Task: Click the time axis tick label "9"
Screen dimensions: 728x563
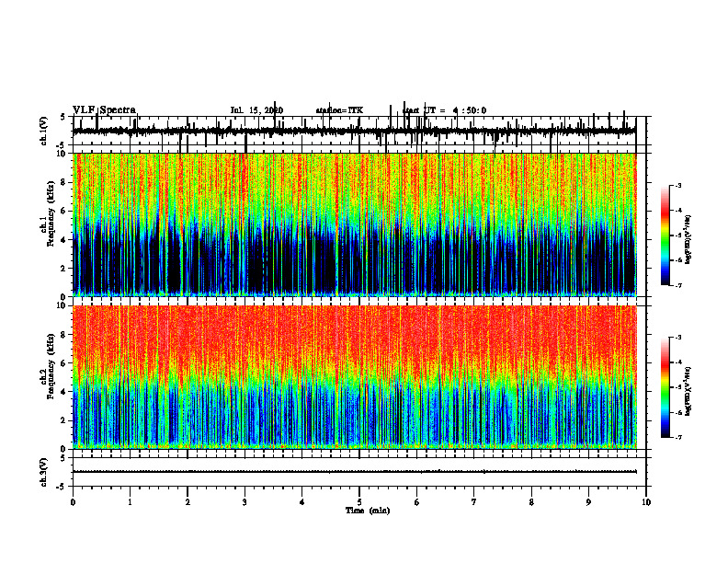Action: 588,502
